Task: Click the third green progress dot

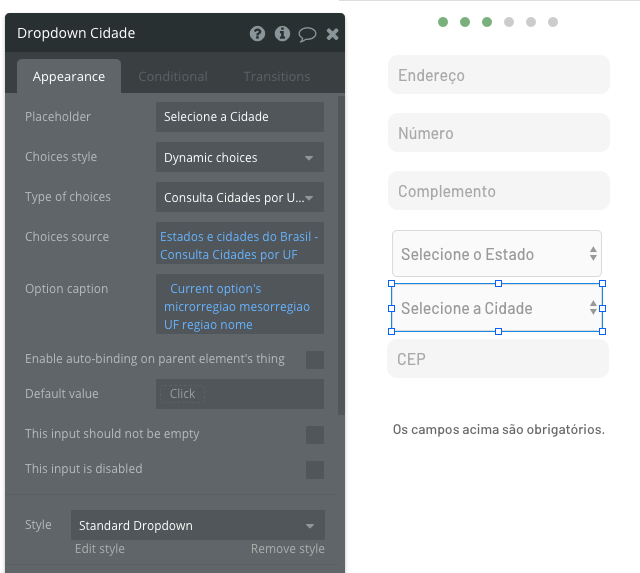Action: (x=487, y=22)
